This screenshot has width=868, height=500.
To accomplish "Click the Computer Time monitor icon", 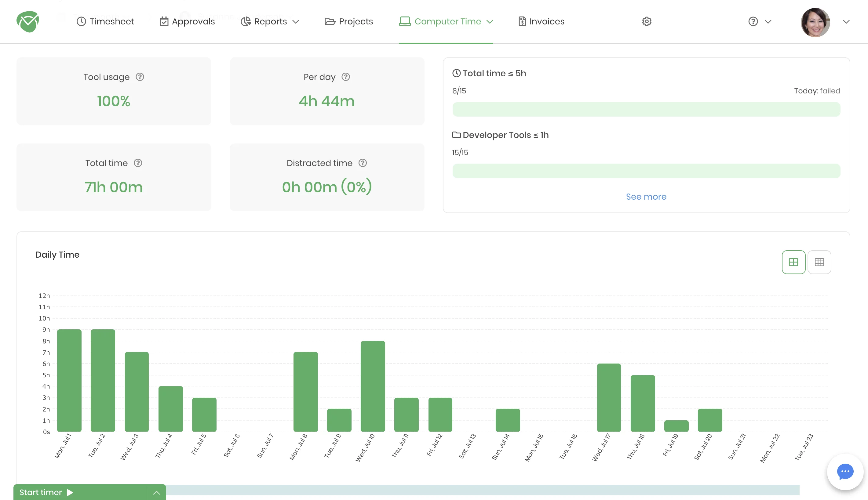I will pos(404,21).
